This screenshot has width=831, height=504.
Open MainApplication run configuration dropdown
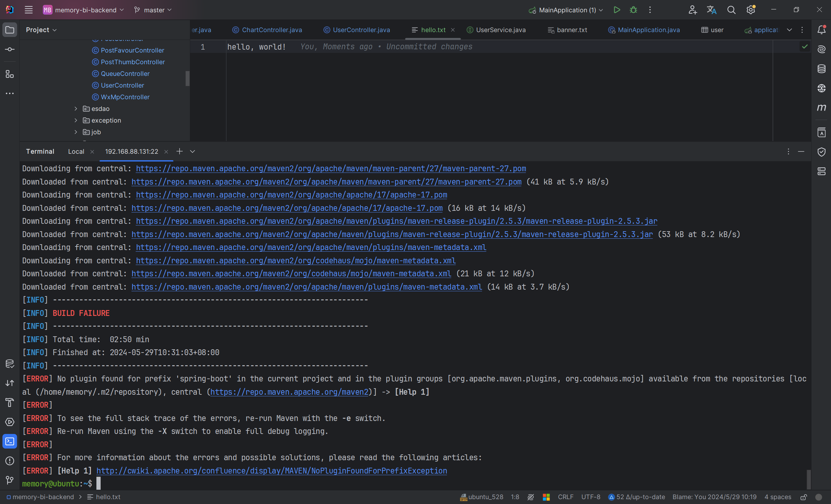pyautogui.click(x=565, y=10)
